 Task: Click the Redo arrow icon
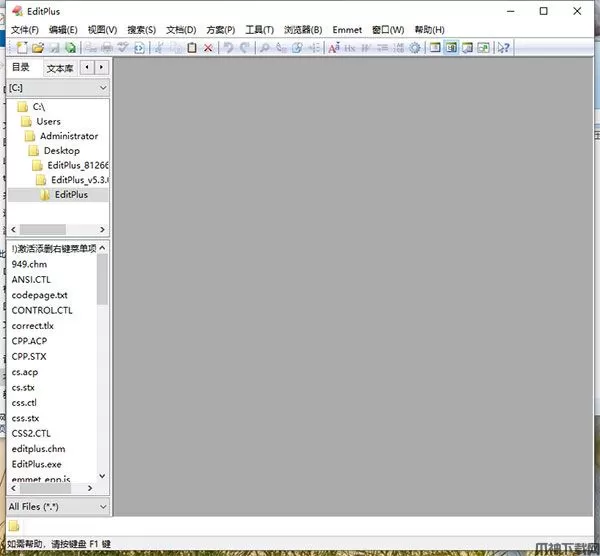click(x=245, y=48)
